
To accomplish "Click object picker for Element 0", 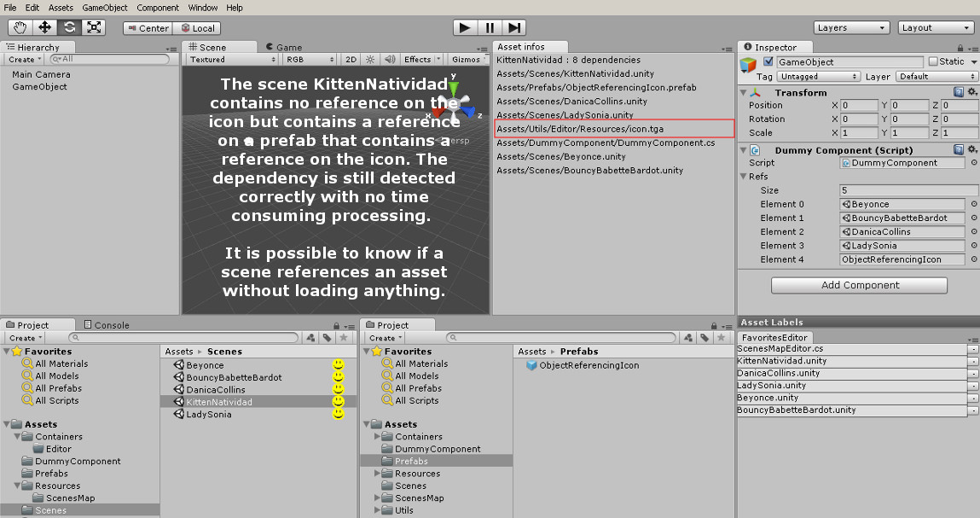I will tap(974, 204).
